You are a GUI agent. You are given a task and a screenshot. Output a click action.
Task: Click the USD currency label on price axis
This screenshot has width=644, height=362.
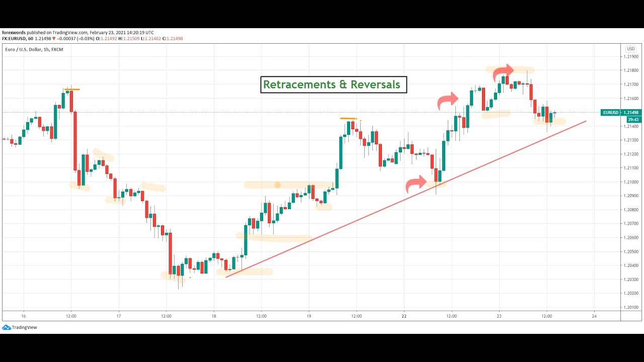[630, 49]
